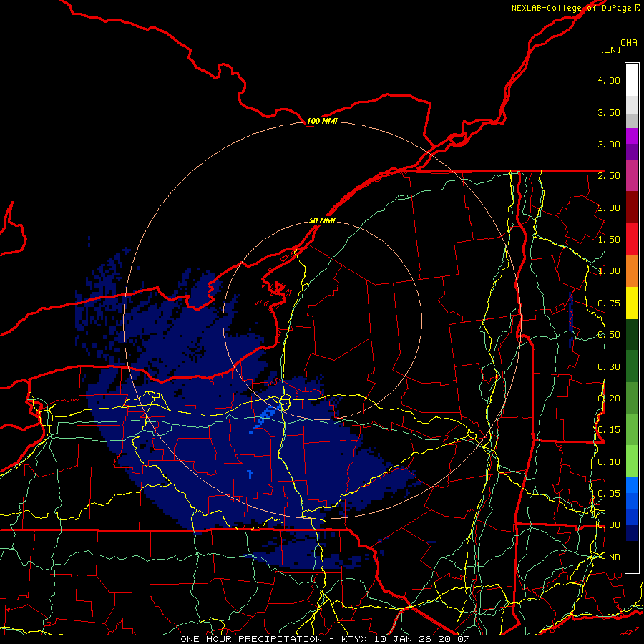Select the 2.00 legend value
The width and height of the screenshot is (644, 644).
(x=609, y=208)
